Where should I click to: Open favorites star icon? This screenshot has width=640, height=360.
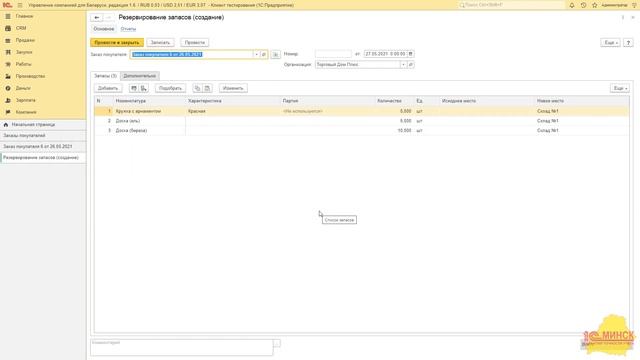[x=595, y=5]
